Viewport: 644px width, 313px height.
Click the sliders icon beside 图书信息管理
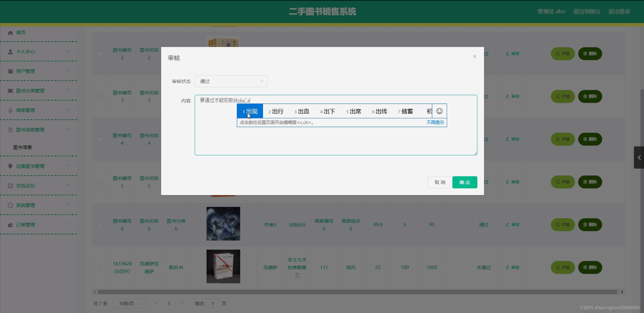coord(10,130)
